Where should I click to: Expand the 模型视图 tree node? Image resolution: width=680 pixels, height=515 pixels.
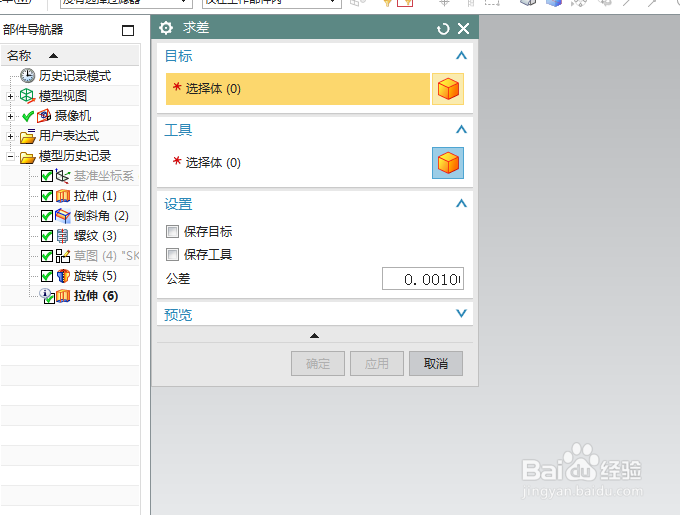click(10, 96)
